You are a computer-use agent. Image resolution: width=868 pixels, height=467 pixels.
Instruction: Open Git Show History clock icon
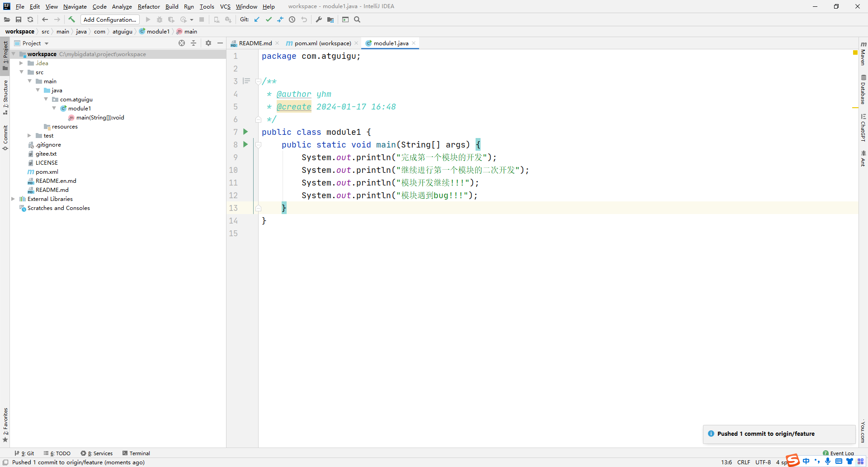pyautogui.click(x=292, y=19)
